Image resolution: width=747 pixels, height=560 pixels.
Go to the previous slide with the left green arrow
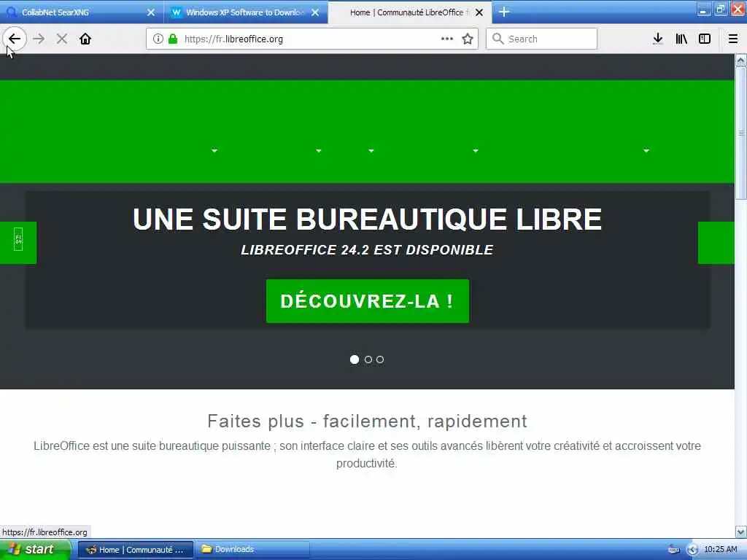18,242
